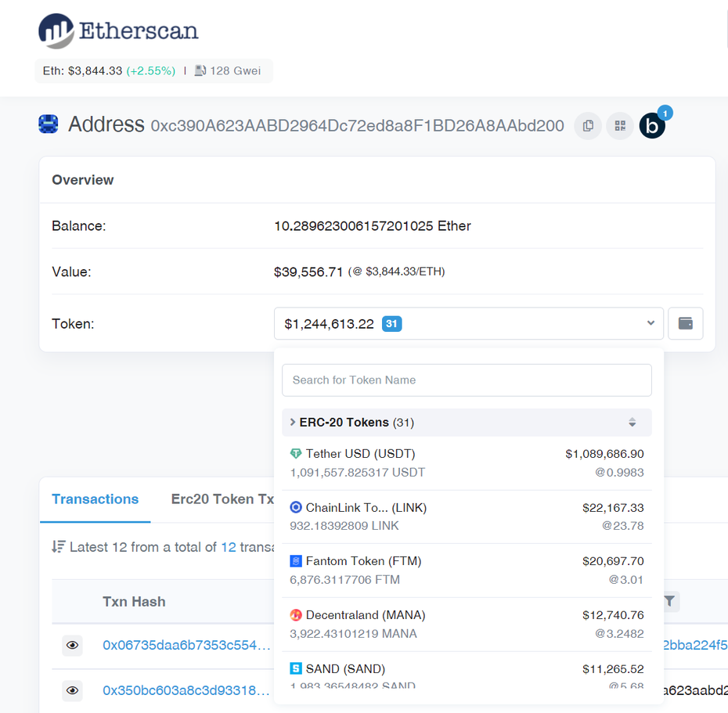This screenshot has height=713, width=728.
Task: Copy the address to clipboard
Action: (588, 126)
